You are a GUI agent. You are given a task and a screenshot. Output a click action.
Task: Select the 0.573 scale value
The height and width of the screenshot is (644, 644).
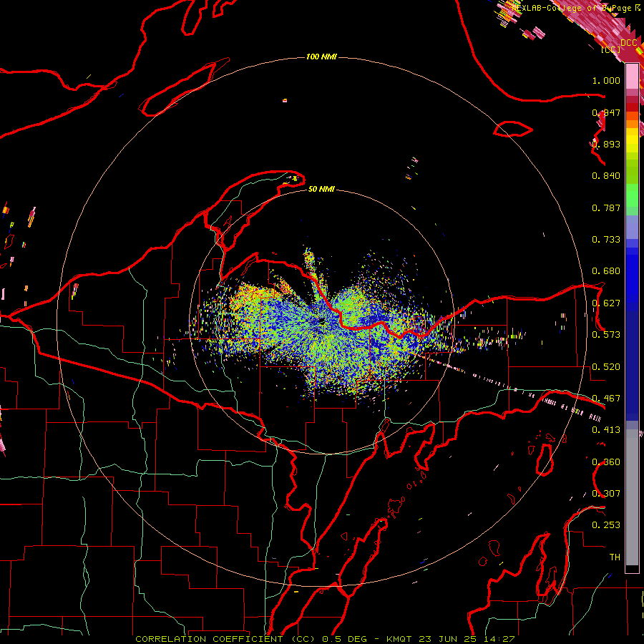(606, 335)
